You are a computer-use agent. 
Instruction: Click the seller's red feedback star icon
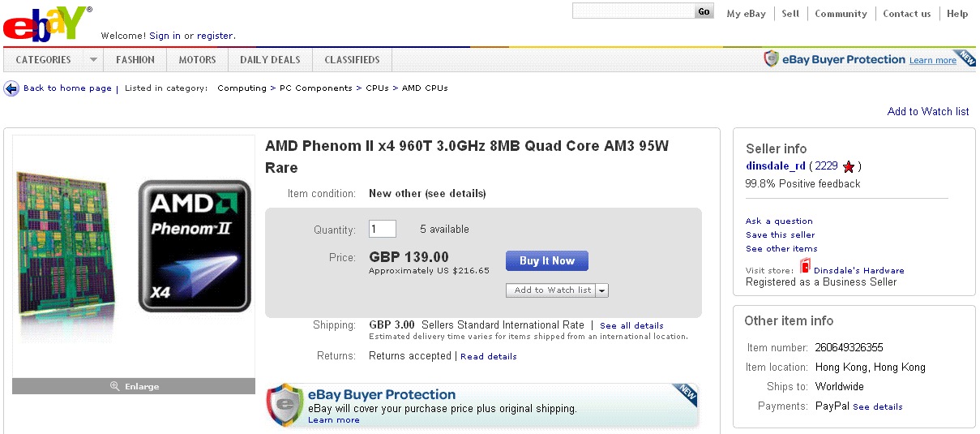click(849, 166)
